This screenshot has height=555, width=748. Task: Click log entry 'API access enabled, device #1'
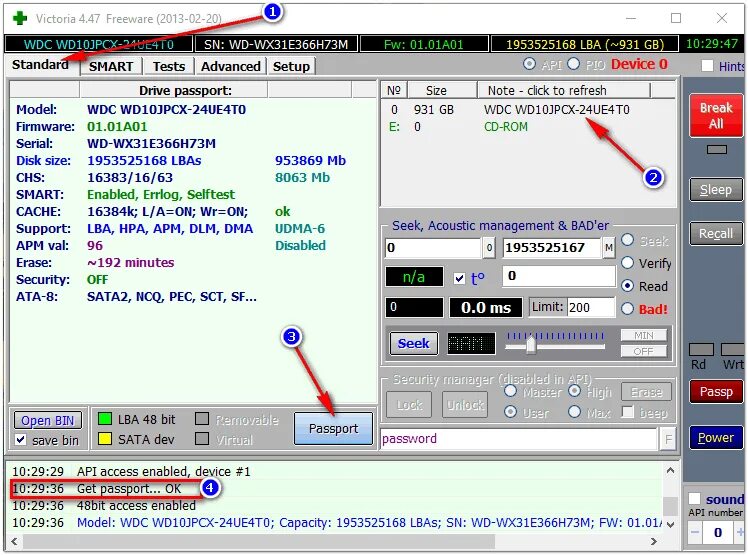point(163,471)
